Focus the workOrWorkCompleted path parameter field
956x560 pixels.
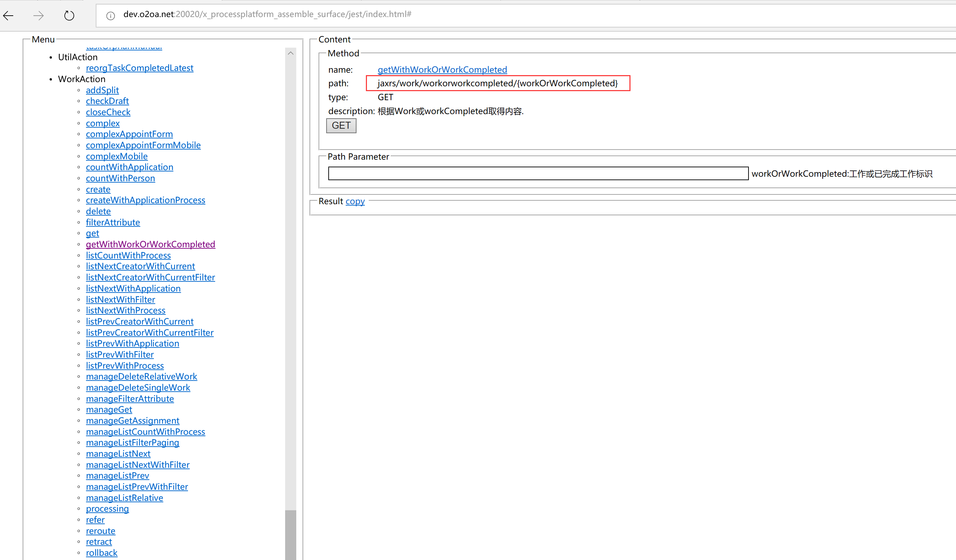tap(538, 173)
